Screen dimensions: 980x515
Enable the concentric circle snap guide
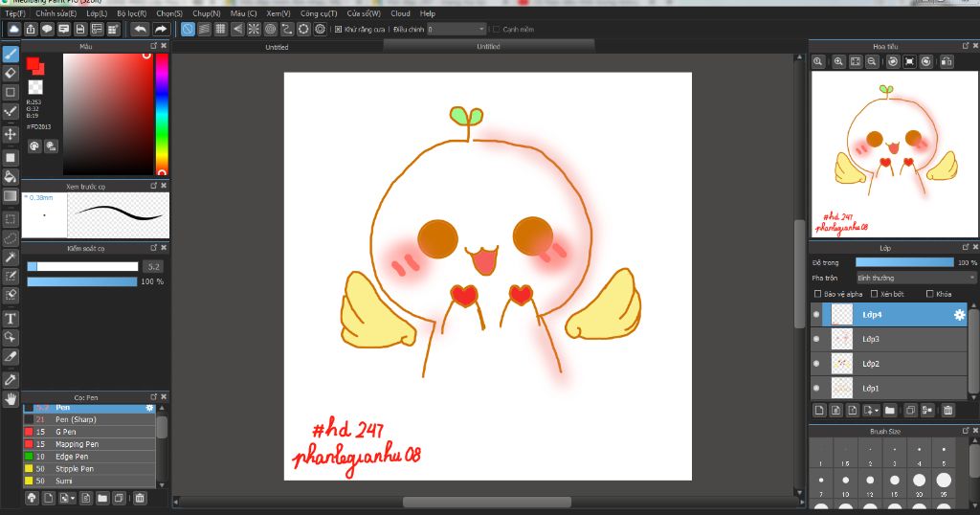click(x=270, y=29)
